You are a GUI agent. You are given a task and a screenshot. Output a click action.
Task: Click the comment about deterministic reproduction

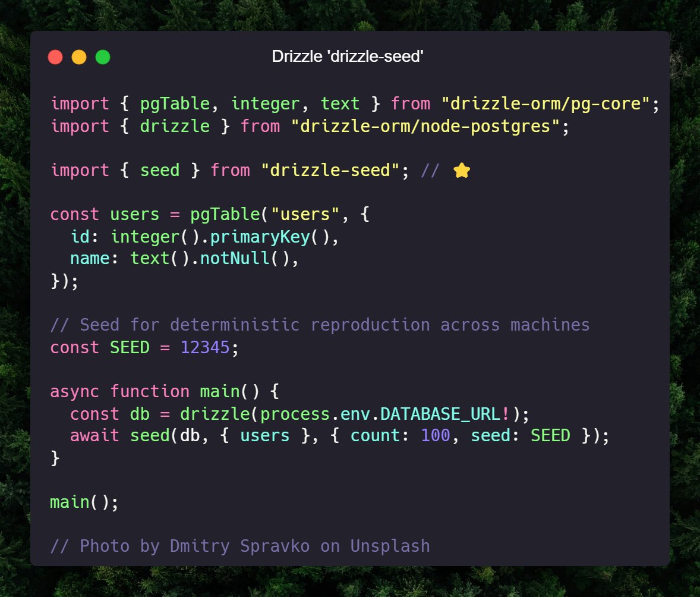pyautogui.click(x=320, y=325)
